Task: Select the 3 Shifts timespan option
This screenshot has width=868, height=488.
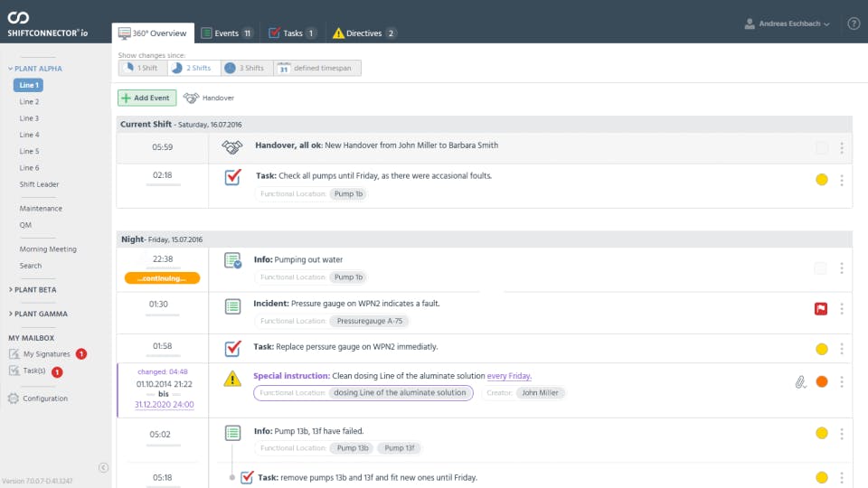Action: click(246, 68)
